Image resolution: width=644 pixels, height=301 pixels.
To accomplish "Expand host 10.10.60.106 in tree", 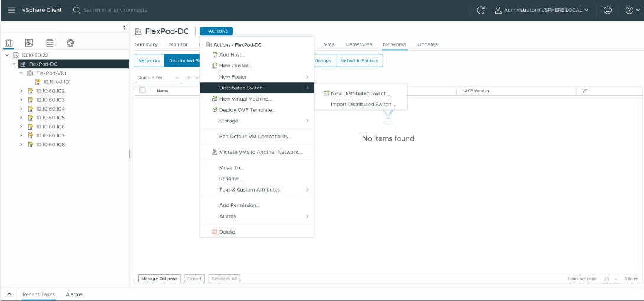I will point(21,127).
